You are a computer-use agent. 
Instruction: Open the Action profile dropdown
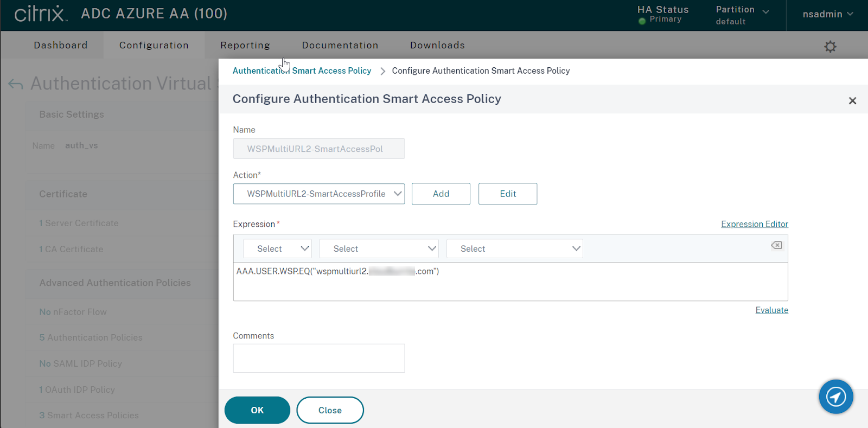[319, 194]
